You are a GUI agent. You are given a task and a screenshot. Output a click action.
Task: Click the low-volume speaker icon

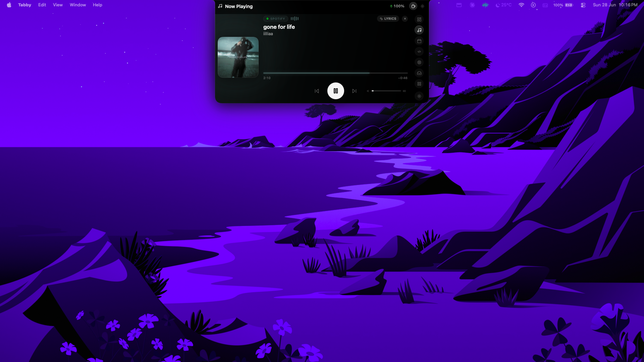click(x=368, y=91)
